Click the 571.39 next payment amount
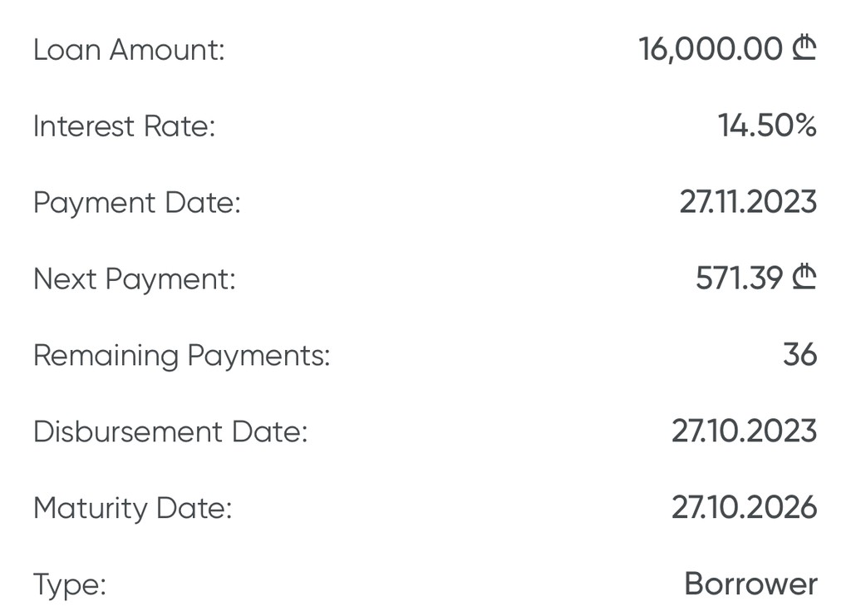 coord(739,278)
